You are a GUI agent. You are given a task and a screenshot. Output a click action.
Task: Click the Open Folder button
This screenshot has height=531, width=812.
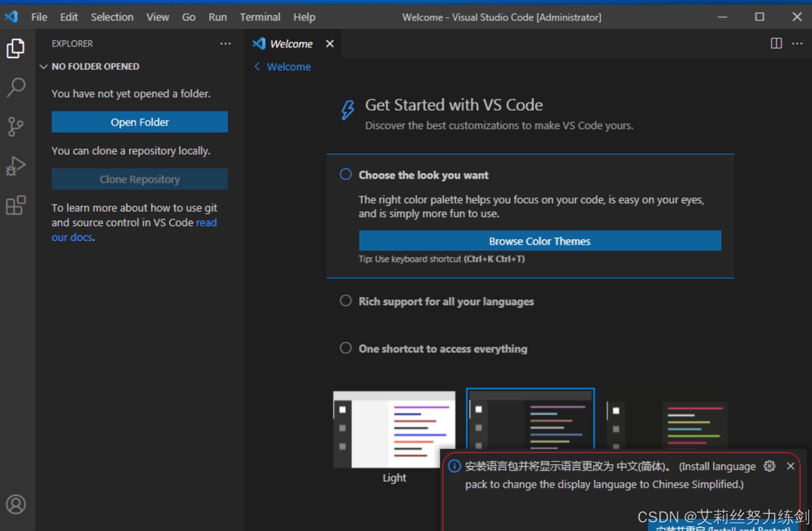click(x=140, y=122)
